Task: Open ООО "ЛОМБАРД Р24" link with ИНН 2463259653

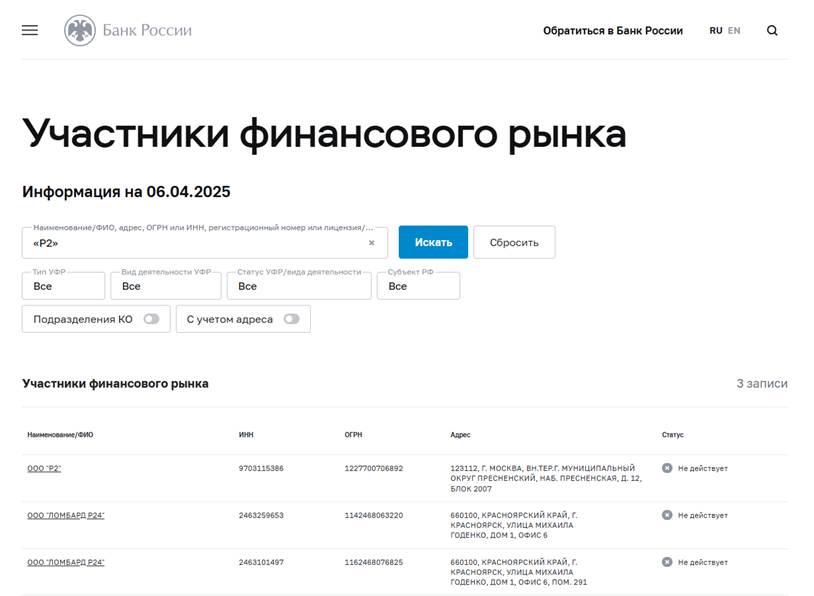Action: (66, 516)
